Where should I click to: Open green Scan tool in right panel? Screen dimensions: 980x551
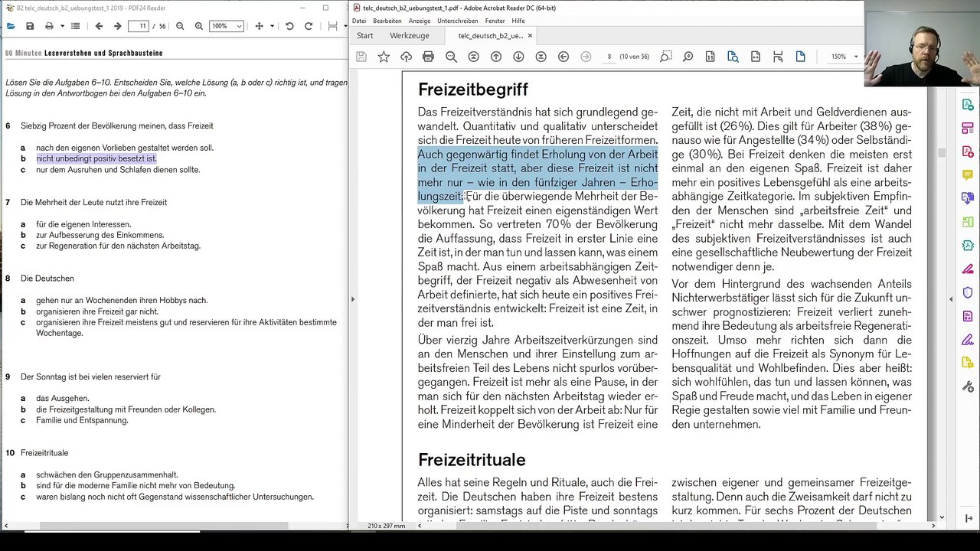(968, 222)
